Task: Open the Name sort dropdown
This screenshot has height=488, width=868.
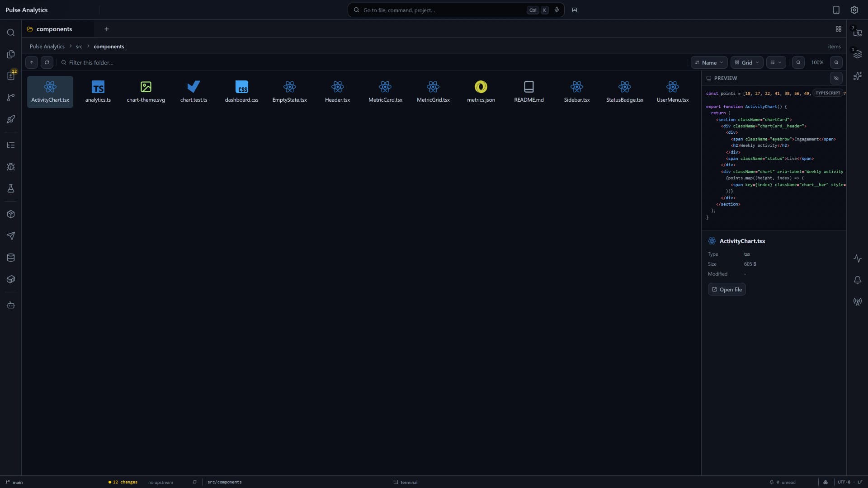Action: (709, 62)
